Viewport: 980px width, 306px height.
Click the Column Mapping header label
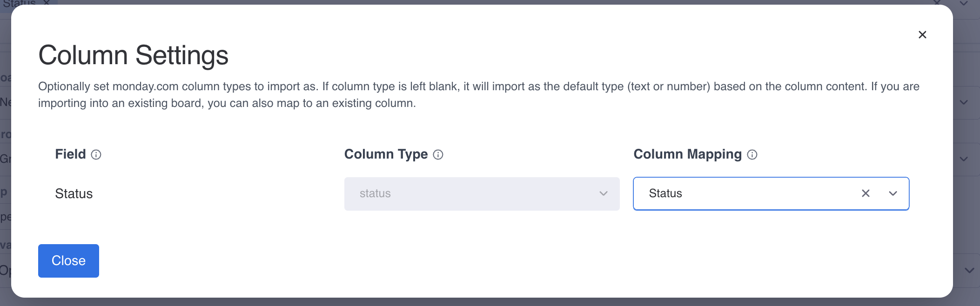(x=687, y=154)
